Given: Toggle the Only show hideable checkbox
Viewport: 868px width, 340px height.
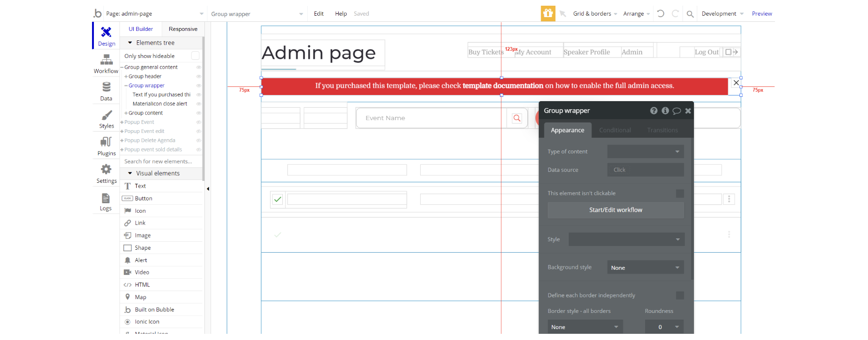Looking at the screenshot, I should click(x=195, y=56).
